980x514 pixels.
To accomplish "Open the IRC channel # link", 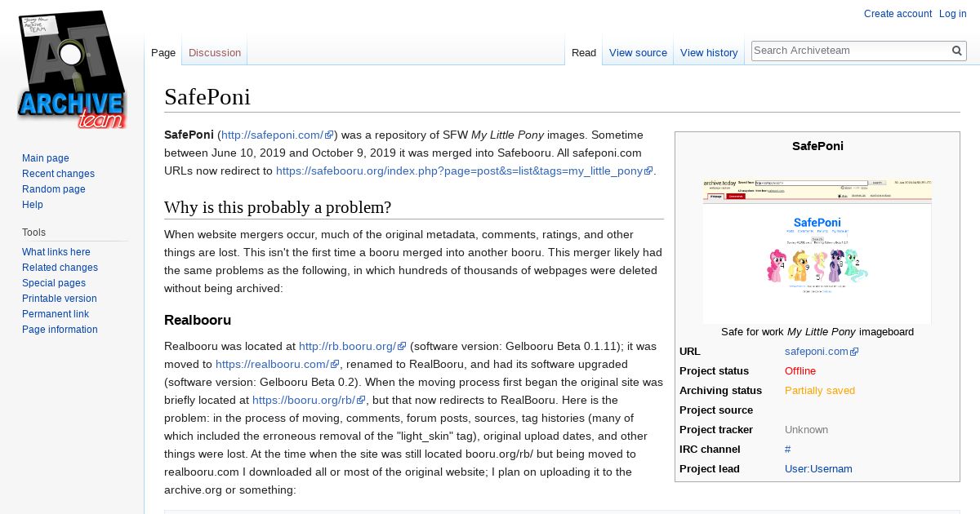I will point(788,450).
